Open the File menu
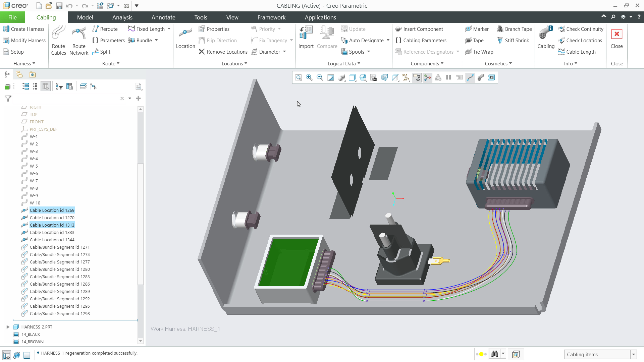The image size is (644, 362). [x=12, y=17]
